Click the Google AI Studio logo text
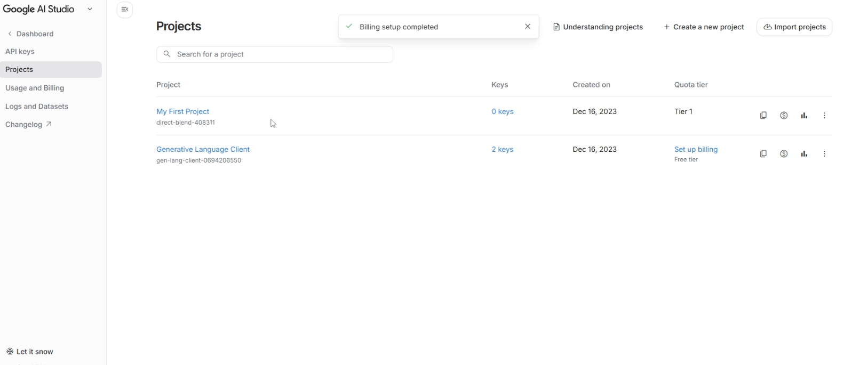Image resolution: width=868 pixels, height=365 pixels. 38,9
